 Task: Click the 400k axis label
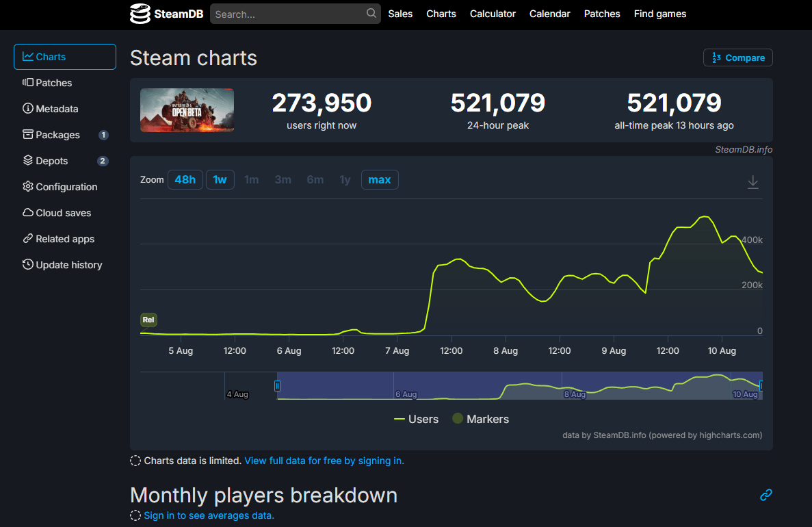pyautogui.click(x=752, y=240)
